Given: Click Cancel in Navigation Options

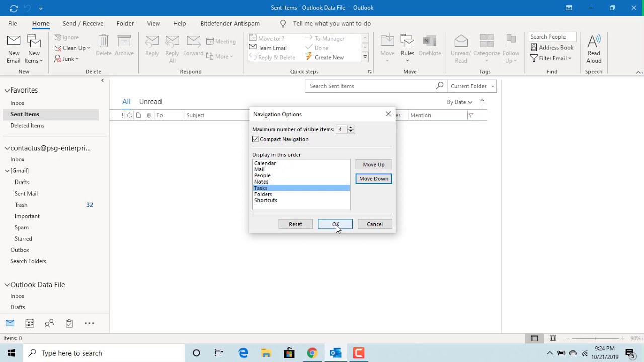Looking at the screenshot, I should pyautogui.click(x=375, y=224).
